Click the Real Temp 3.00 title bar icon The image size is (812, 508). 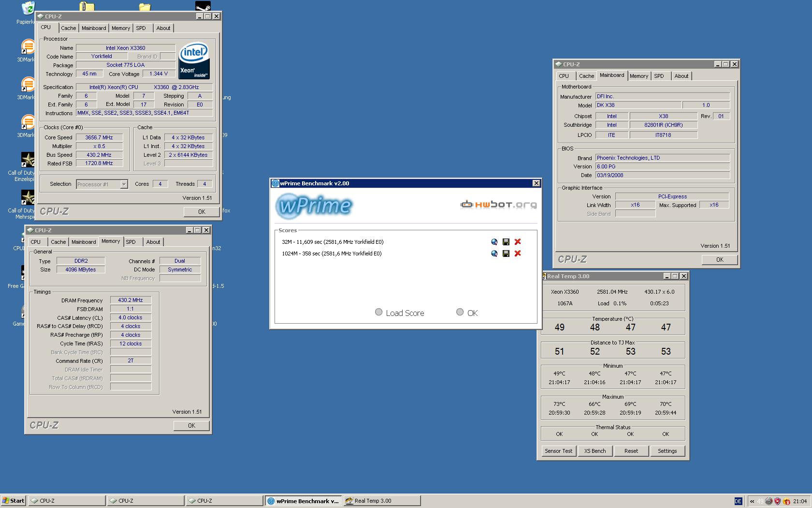pyautogui.click(x=543, y=276)
